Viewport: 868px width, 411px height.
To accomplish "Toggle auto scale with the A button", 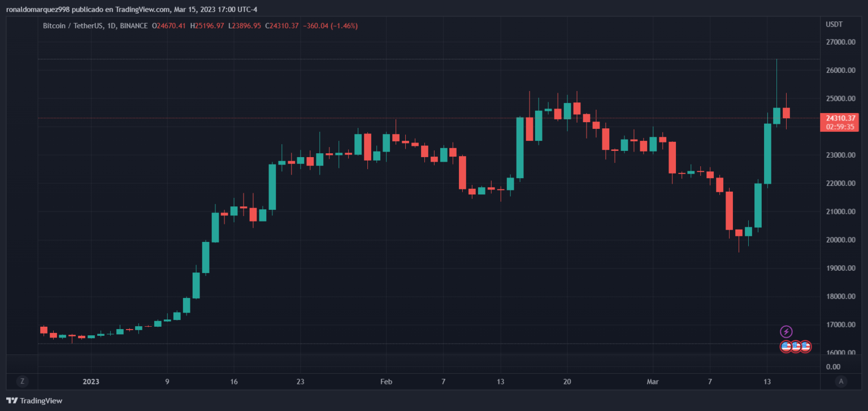I will pyautogui.click(x=841, y=382).
